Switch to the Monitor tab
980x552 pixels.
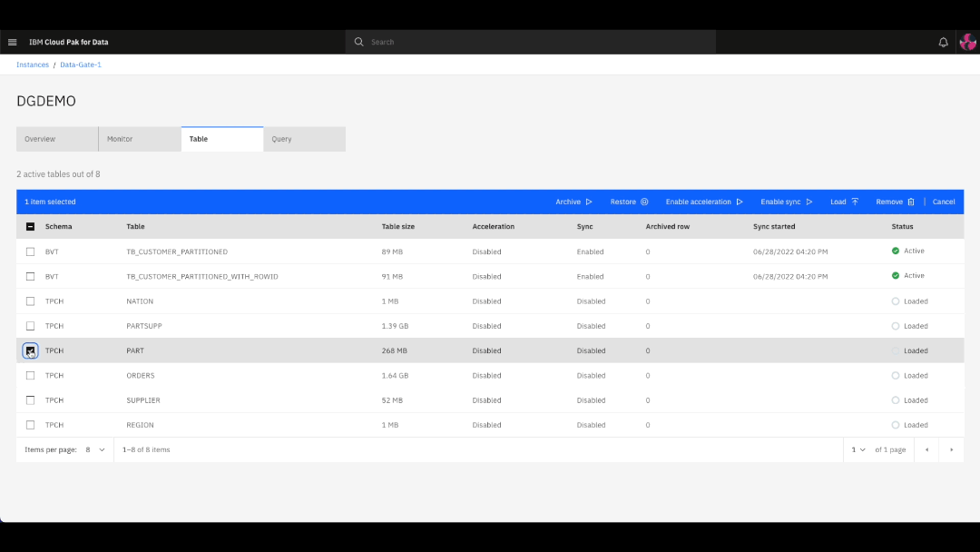[119, 138]
